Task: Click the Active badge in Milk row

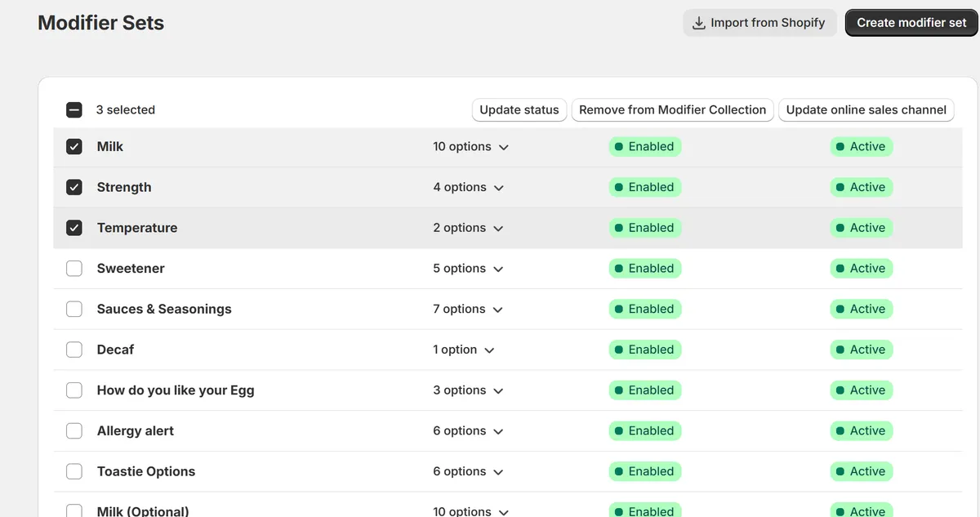Action: tap(862, 147)
